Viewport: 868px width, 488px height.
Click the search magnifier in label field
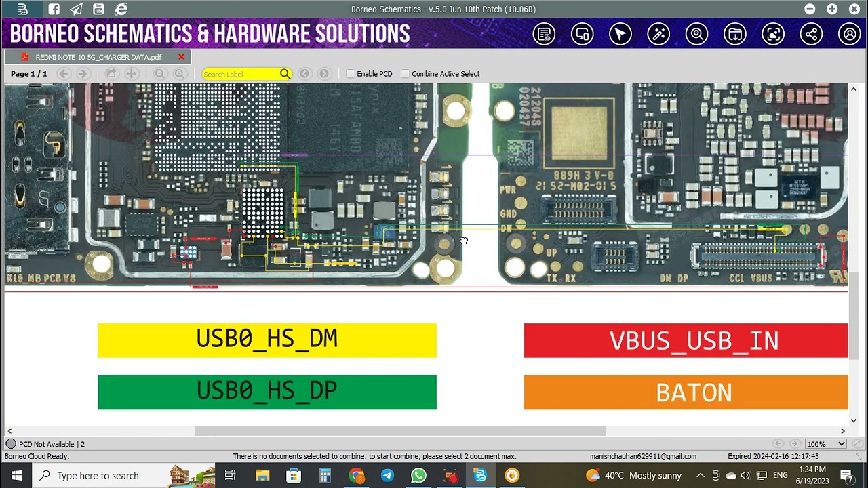285,74
